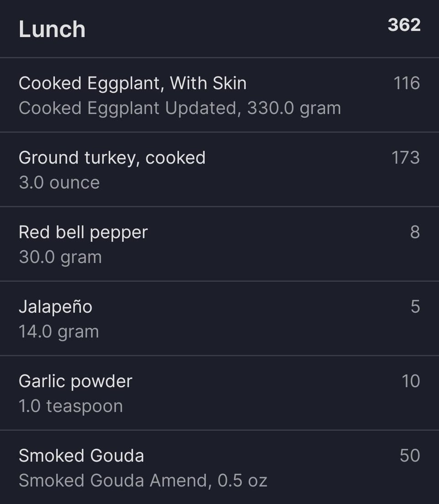Select the Cooked Eggplant Updated 330.0 gram serving
The image size is (439, 504).
180,108
